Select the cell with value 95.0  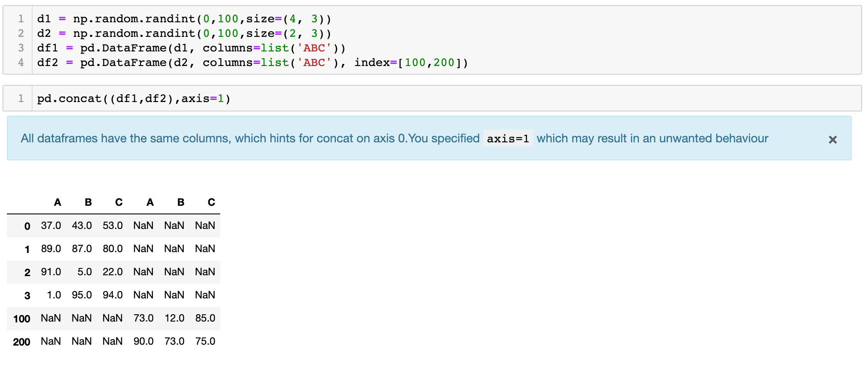82,295
